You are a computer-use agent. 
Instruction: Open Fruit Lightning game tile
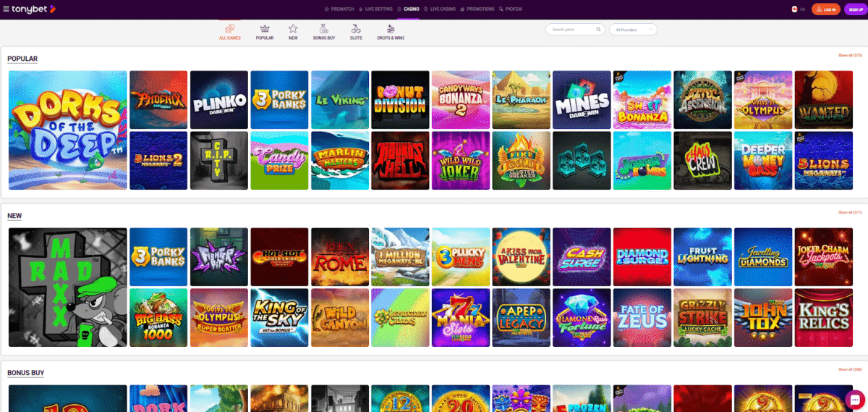tap(702, 257)
